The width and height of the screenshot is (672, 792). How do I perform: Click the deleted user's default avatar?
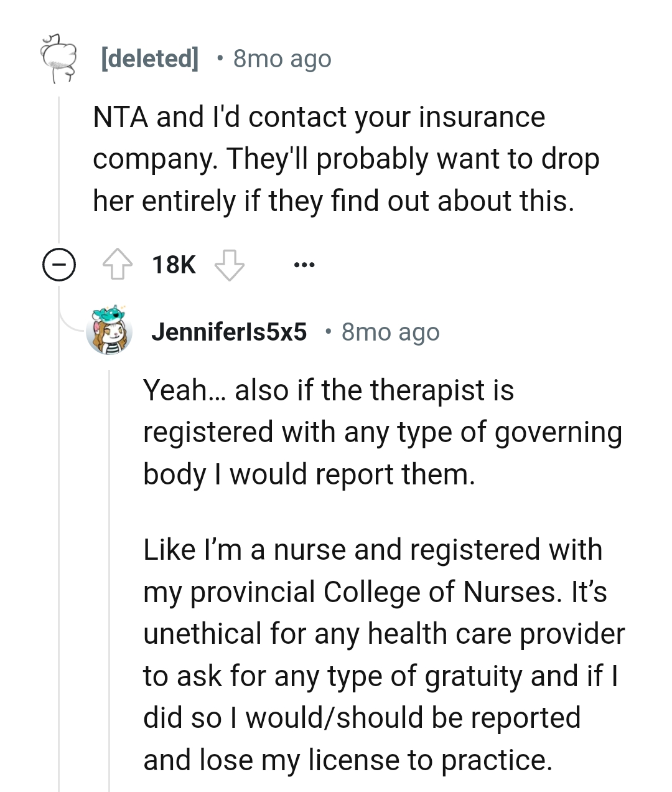point(58,58)
